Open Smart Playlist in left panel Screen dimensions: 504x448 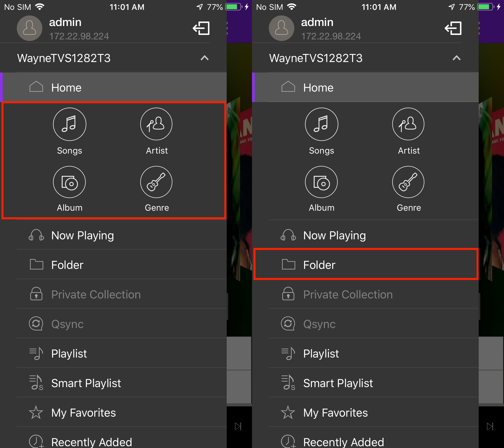[122, 383]
